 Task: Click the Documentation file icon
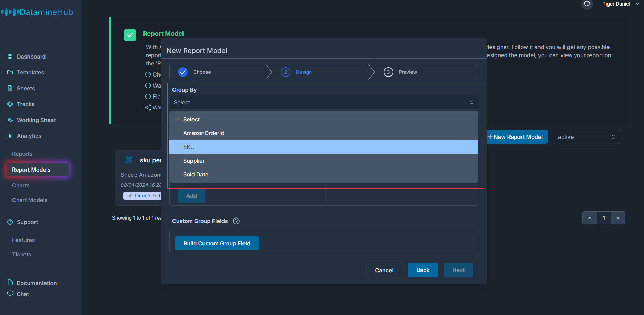[x=10, y=282]
